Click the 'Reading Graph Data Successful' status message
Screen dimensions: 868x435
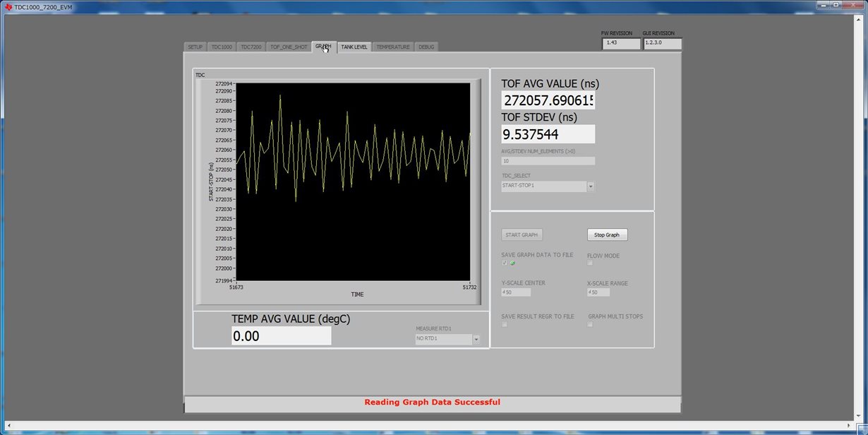[x=432, y=402]
